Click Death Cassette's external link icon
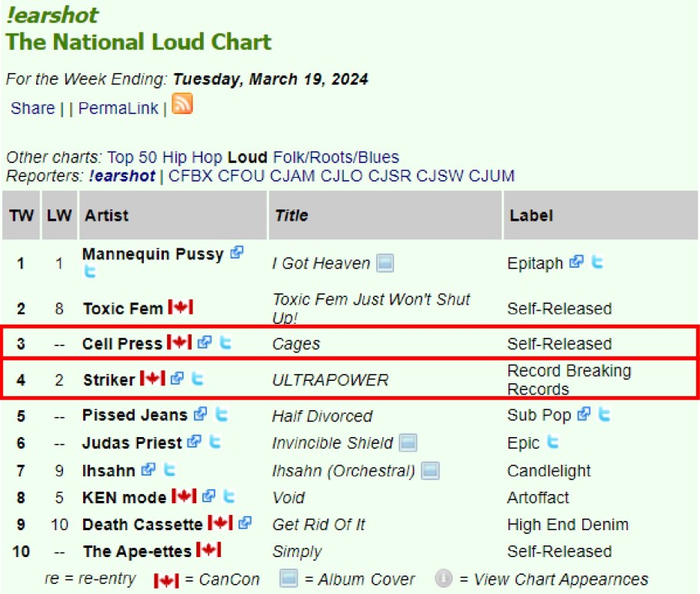 (245, 524)
